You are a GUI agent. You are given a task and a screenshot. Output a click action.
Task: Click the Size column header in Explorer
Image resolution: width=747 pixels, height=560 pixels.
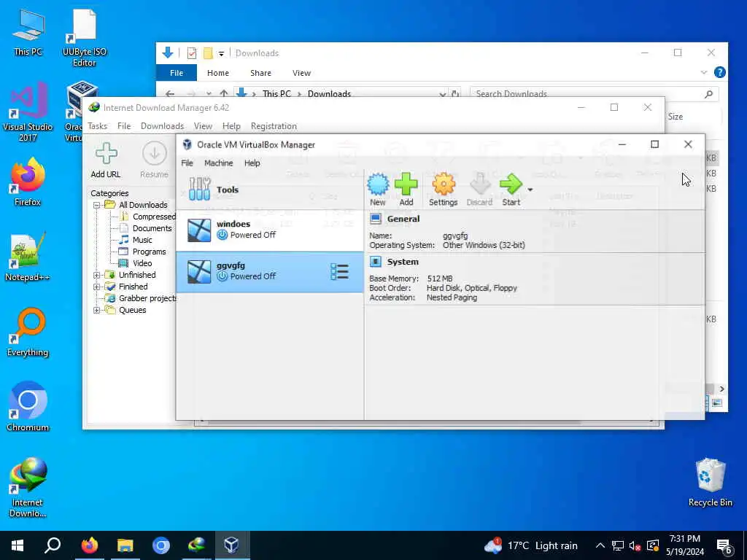pyautogui.click(x=675, y=117)
